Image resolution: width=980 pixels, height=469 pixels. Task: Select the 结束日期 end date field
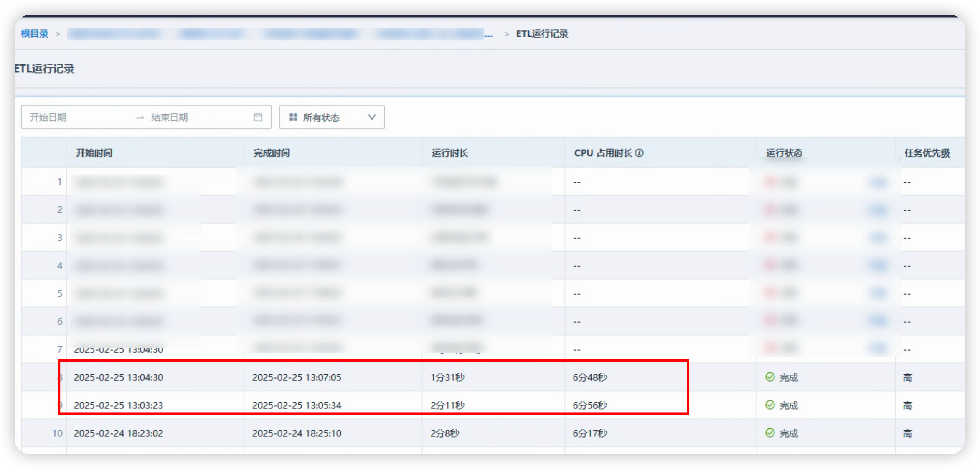click(169, 117)
